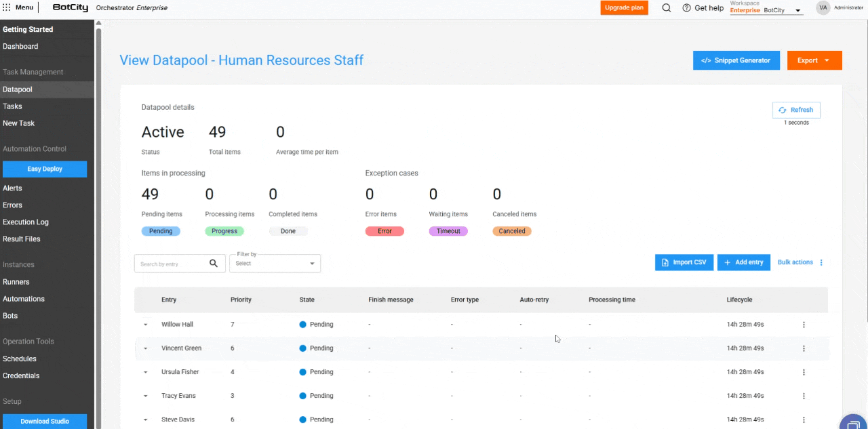Click the Get help question icon
The image size is (868, 429).
pyautogui.click(x=686, y=8)
